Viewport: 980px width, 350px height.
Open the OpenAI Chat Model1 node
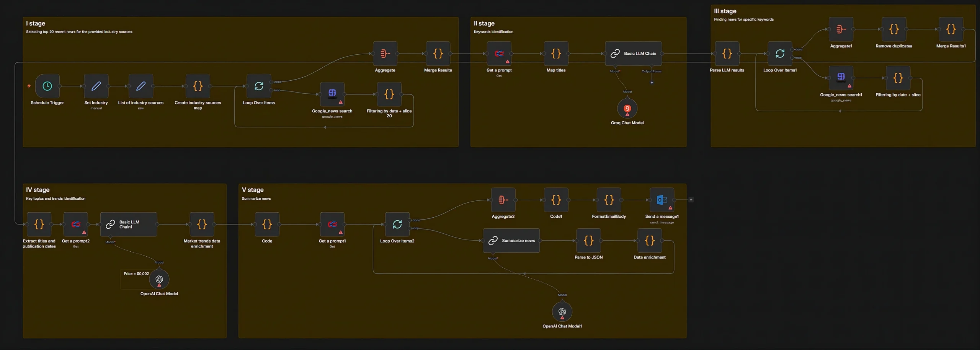pos(562,312)
